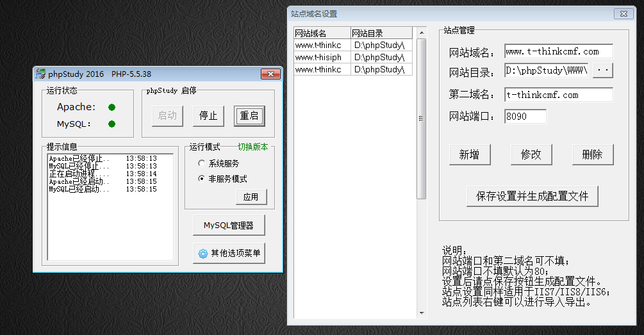Restart services with 重启 button
This screenshot has width=644, height=335.
point(249,116)
